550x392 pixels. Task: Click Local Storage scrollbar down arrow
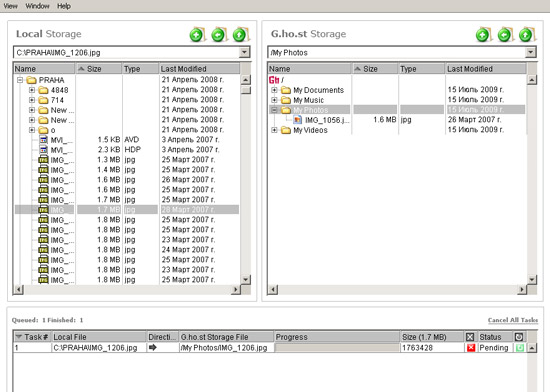(246, 279)
